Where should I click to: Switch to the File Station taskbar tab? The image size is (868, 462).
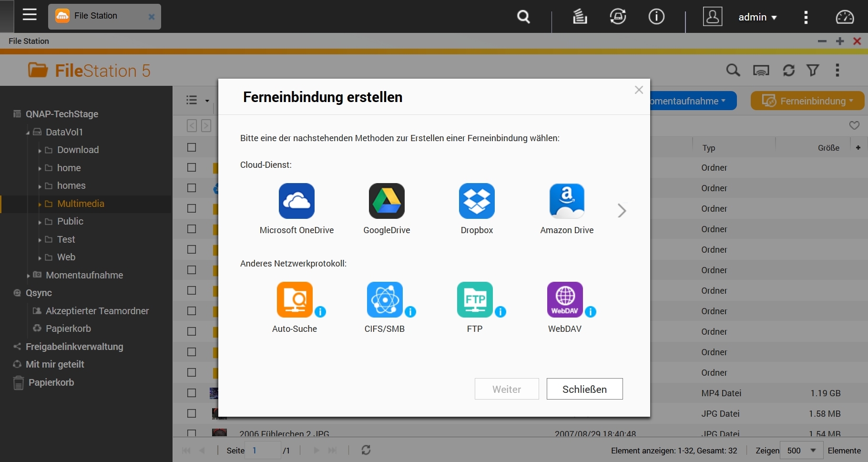104,16
